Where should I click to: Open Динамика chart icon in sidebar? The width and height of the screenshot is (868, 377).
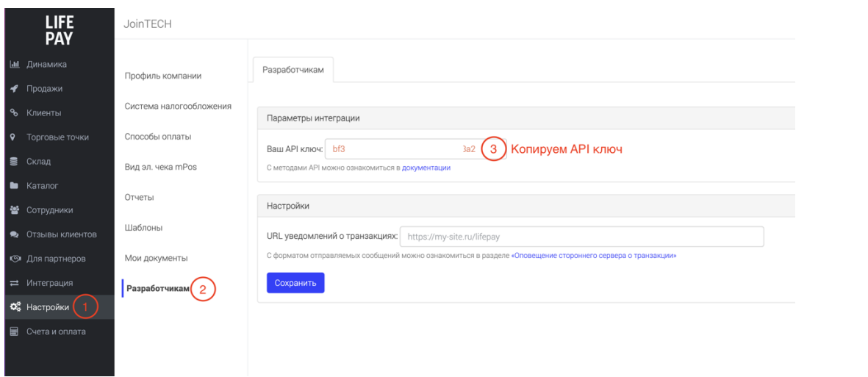coord(15,64)
